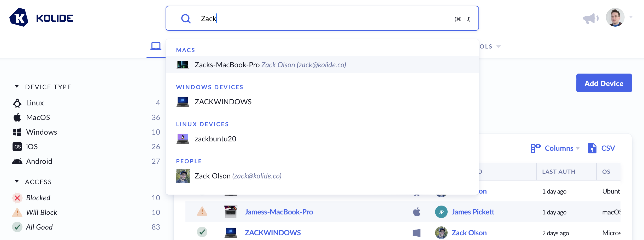Image resolution: width=644 pixels, height=240 pixels.
Task: Open the Jamess-MacBook-Pro device link
Action: tap(279, 212)
